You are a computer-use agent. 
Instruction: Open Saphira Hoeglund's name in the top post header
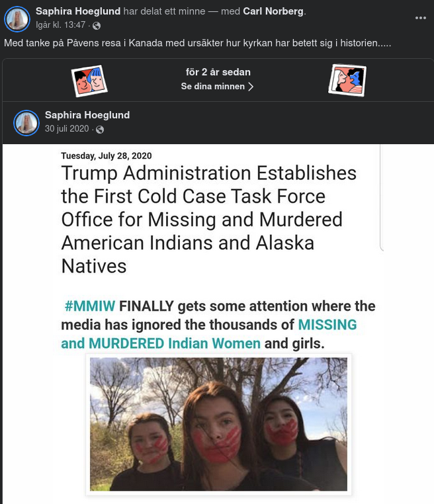coord(78,11)
